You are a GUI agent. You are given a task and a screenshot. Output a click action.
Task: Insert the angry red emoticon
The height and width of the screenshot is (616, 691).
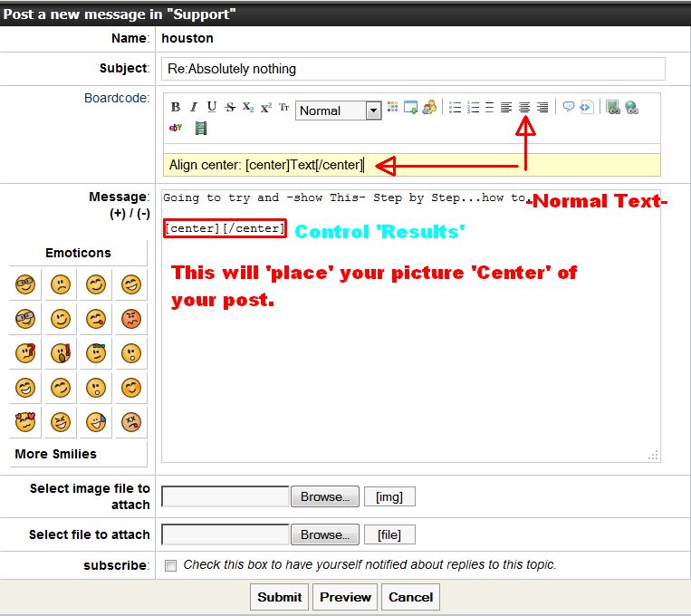click(x=132, y=318)
